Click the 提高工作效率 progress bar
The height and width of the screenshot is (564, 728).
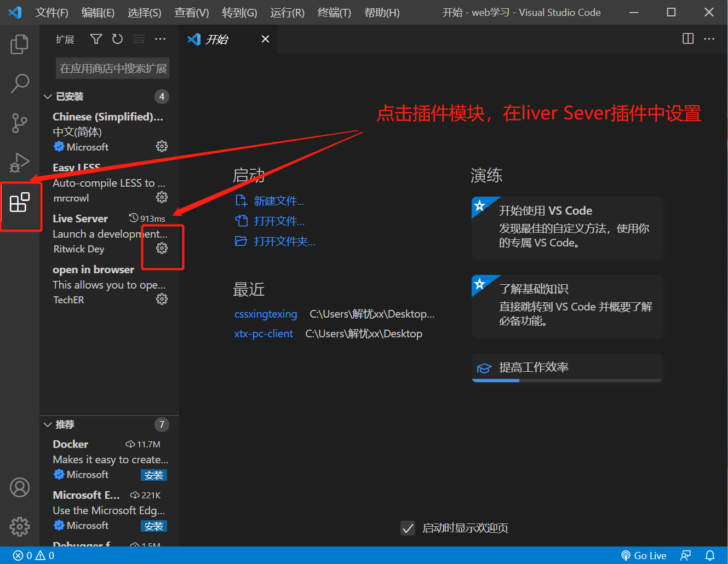pyautogui.click(x=567, y=380)
